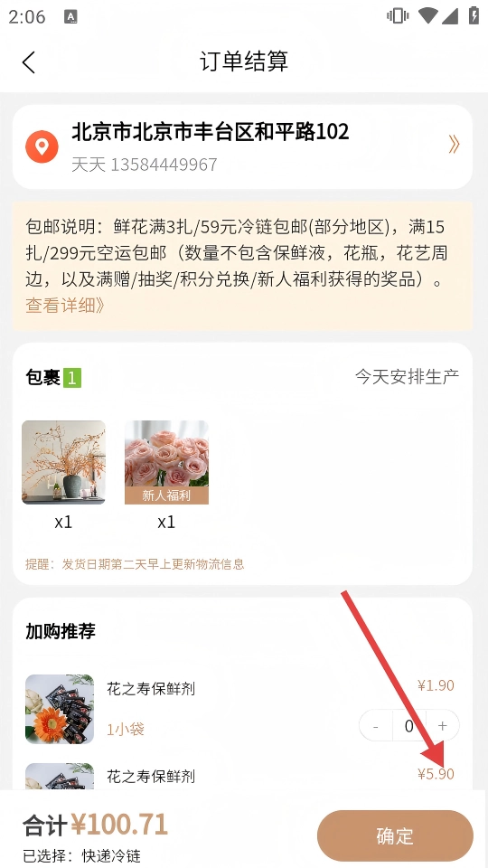The image size is (488, 868).
Task: Tap the 确定 confirm button
Action: point(395,835)
